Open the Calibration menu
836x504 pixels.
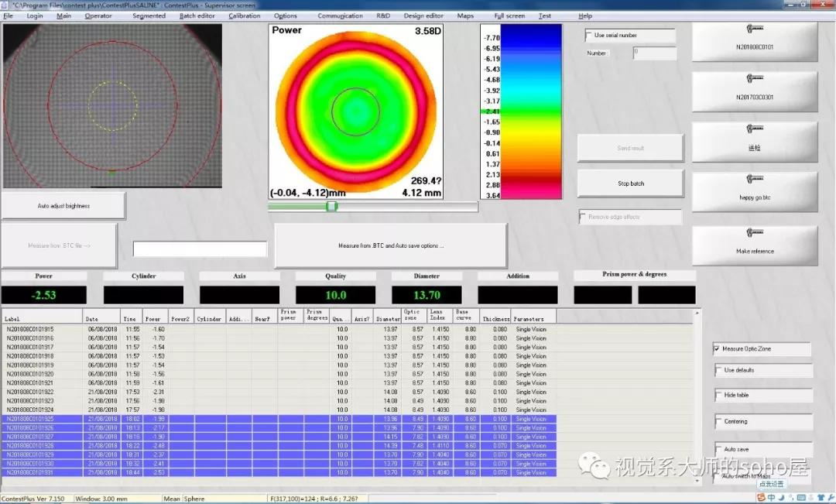tap(245, 15)
